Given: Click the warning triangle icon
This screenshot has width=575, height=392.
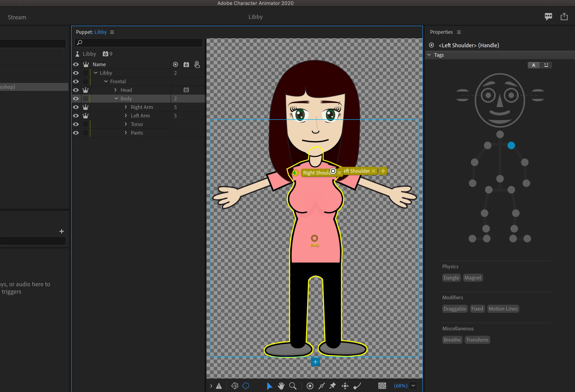Looking at the screenshot, I should pyautogui.click(x=219, y=386).
